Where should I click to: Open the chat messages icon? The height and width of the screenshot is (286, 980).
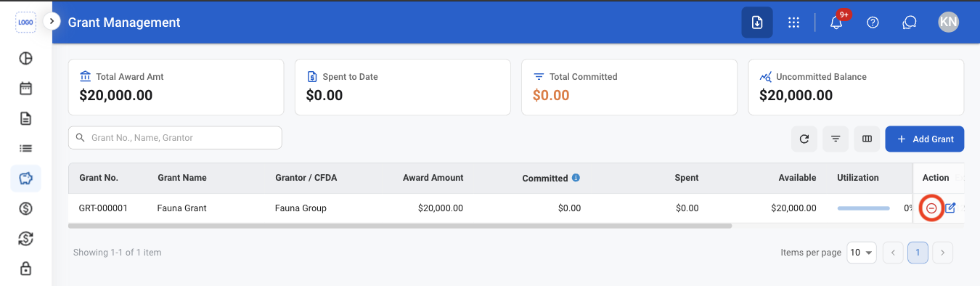point(909,23)
